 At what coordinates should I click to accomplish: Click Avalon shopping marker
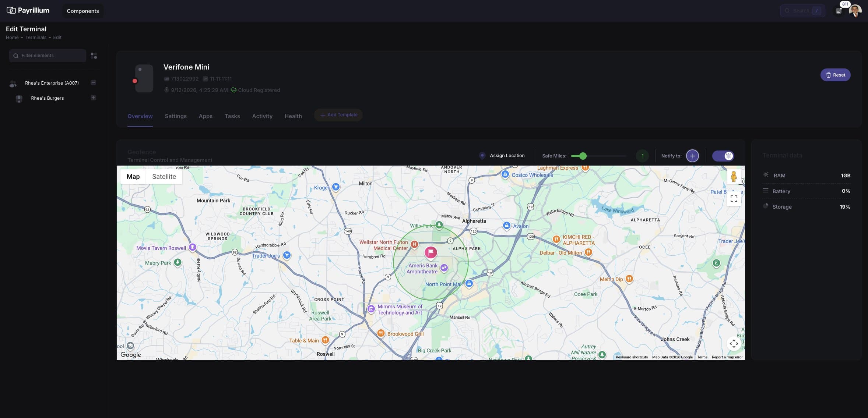506,226
